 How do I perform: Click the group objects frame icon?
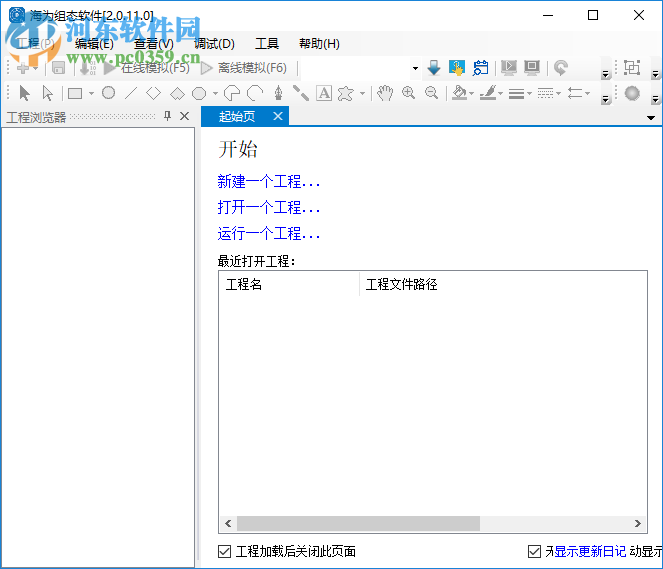click(x=632, y=68)
